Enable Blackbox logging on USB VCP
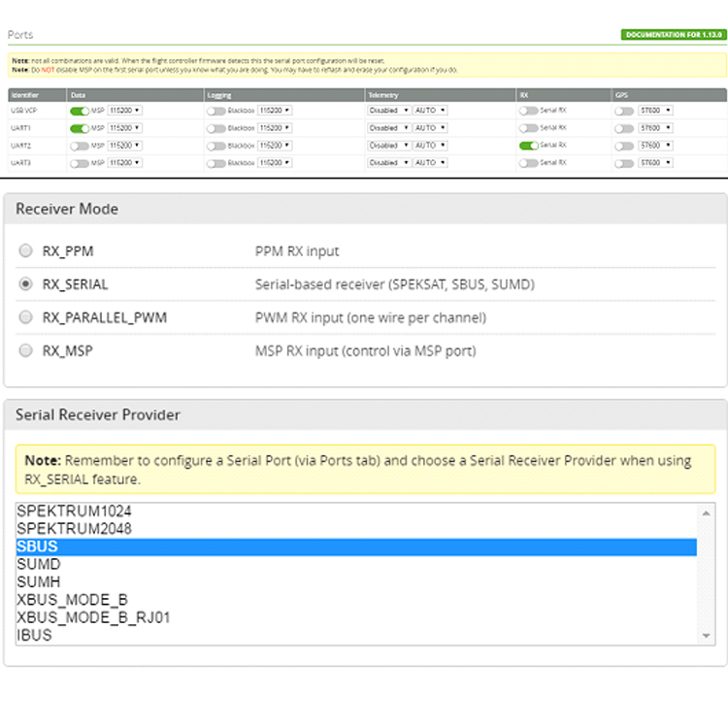This screenshot has height=728, width=728. click(215, 111)
